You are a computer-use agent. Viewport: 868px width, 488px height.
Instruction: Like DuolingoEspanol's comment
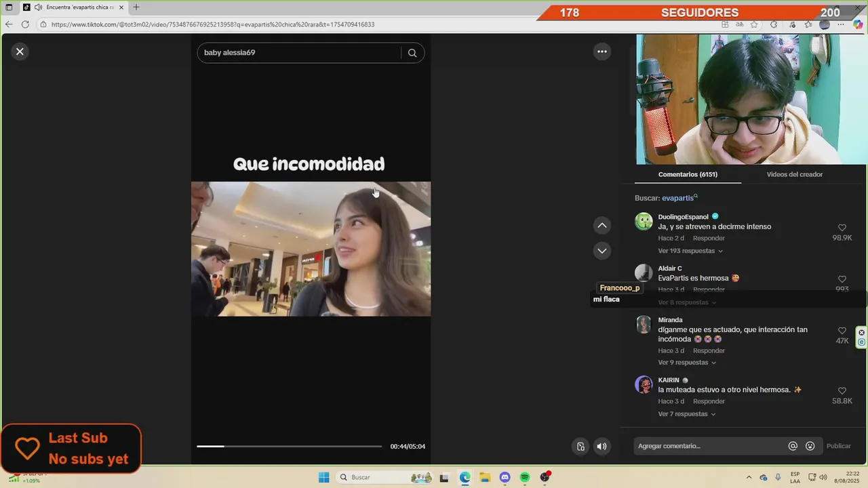(842, 228)
